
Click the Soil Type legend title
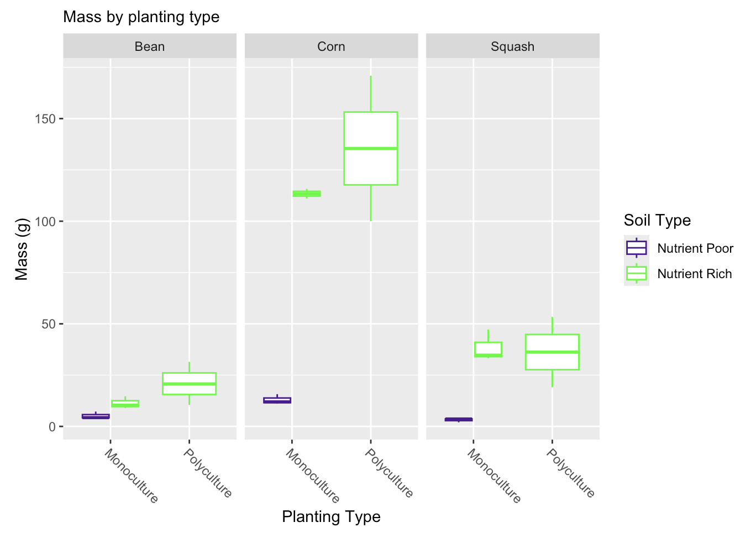pos(657,220)
